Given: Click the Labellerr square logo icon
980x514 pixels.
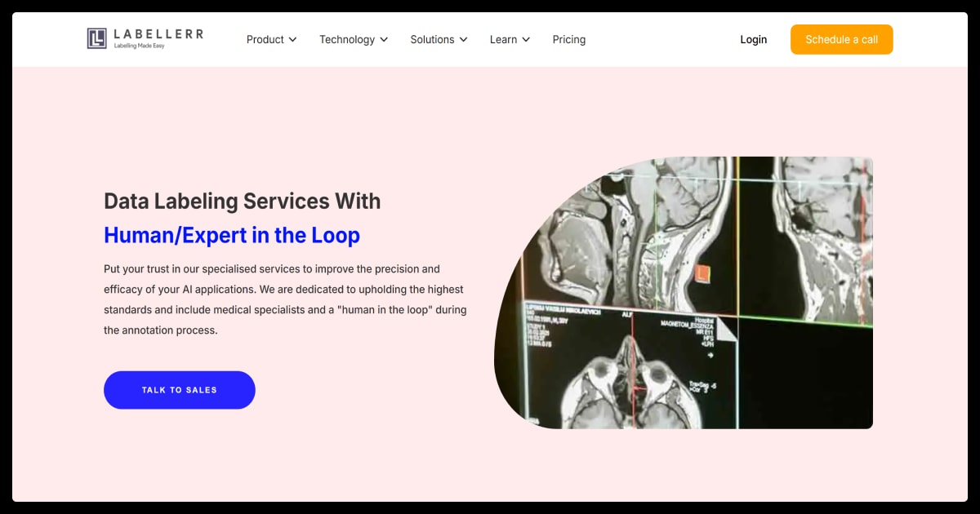Looking at the screenshot, I should (97, 38).
